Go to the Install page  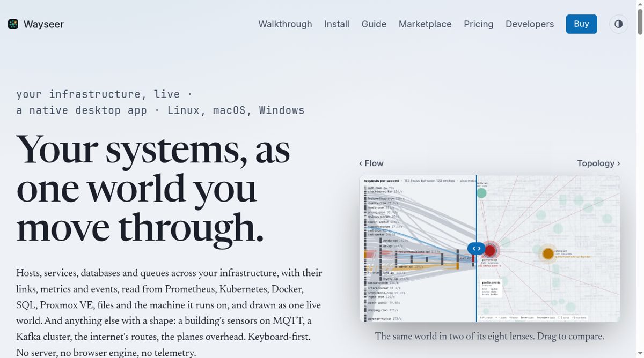pyautogui.click(x=336, y=24)
